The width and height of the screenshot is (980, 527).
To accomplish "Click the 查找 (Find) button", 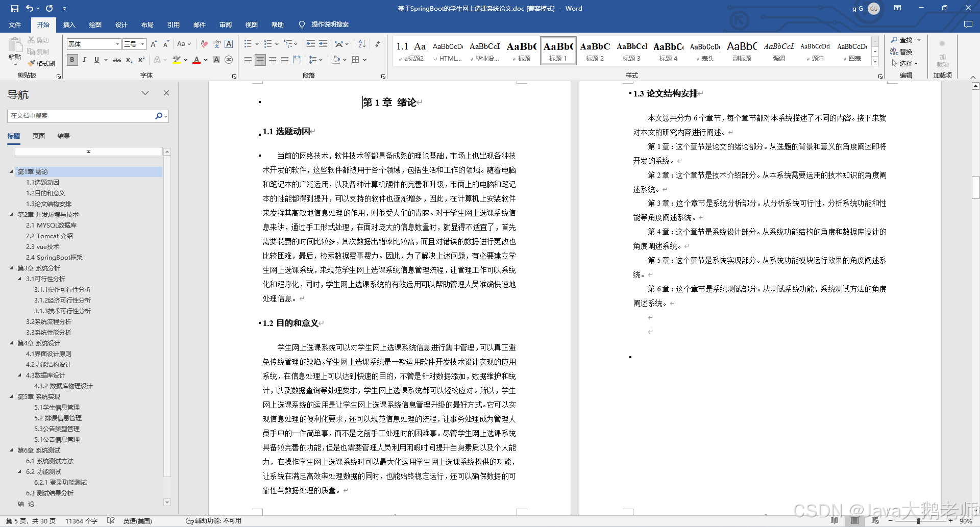I will pos(902,40).
